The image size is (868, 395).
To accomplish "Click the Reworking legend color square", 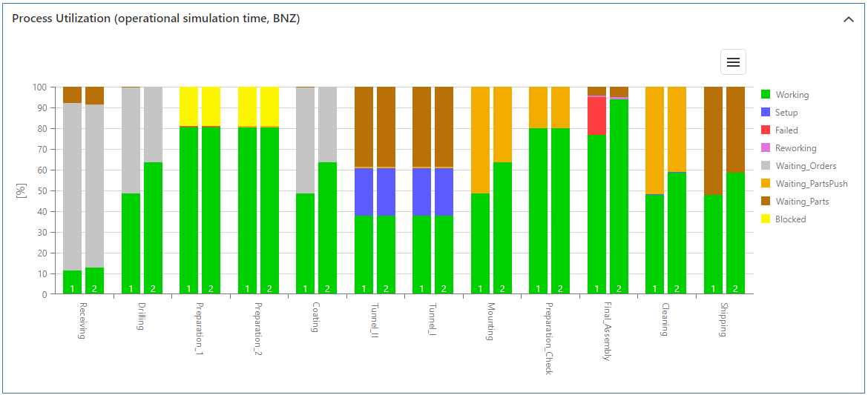I will coord(766,148).
